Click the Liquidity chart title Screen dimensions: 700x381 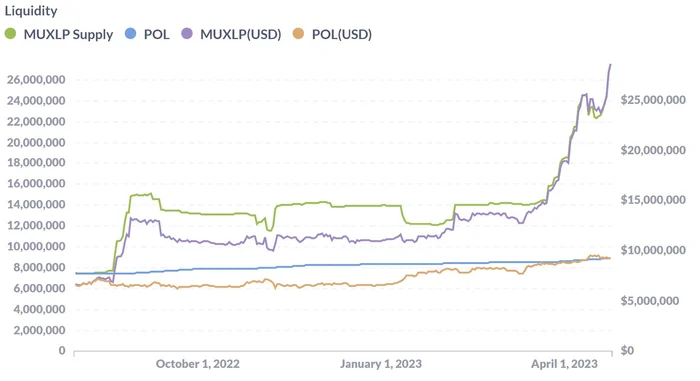[31, 11]
